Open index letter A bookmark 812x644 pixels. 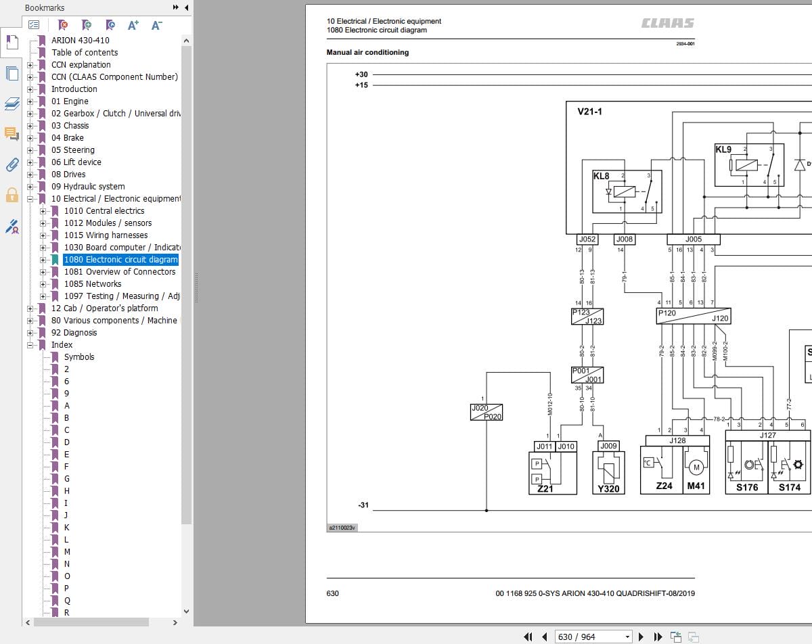67,406
